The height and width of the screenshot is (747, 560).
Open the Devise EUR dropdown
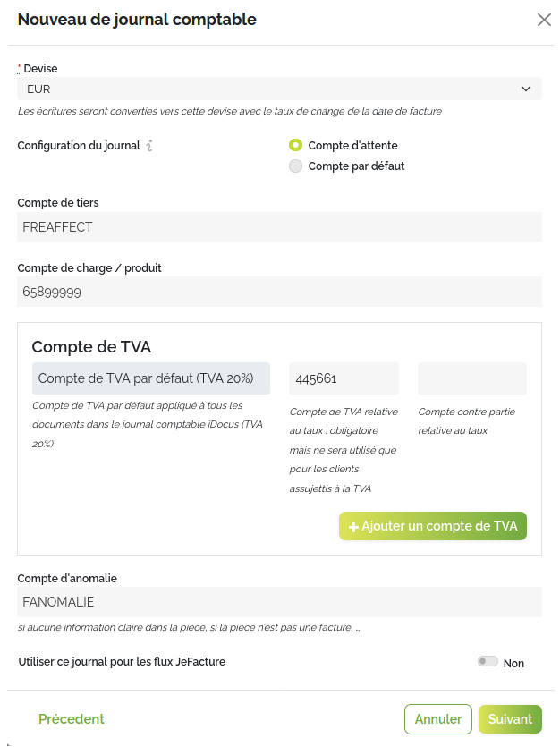click(279, 89)
